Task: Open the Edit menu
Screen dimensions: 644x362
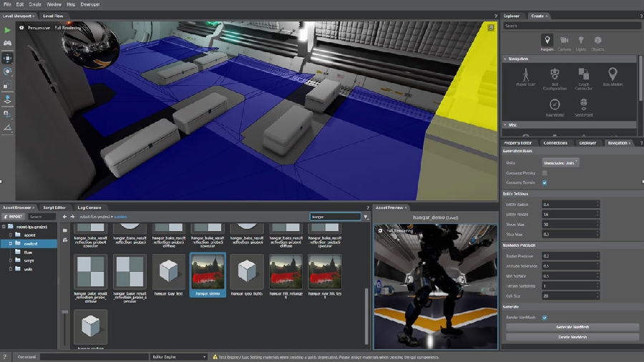Action: tap(20, 4)
